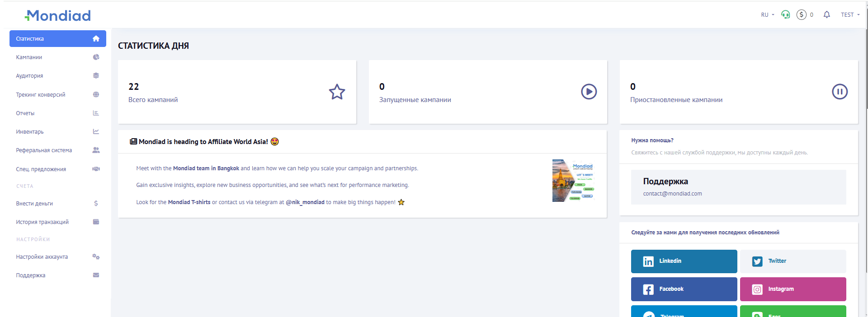
Task: Click the Запущенные кампании label
Action: point(415,100)
